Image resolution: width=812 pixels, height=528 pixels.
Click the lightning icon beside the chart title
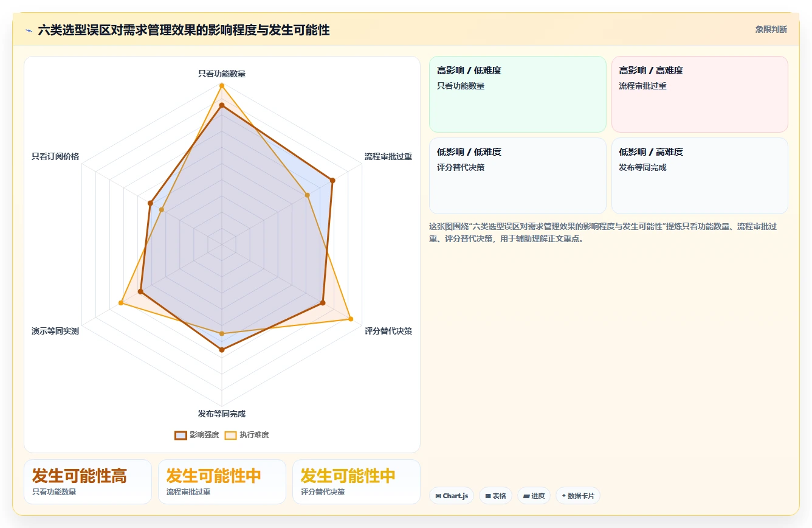(x=29, y=30)
